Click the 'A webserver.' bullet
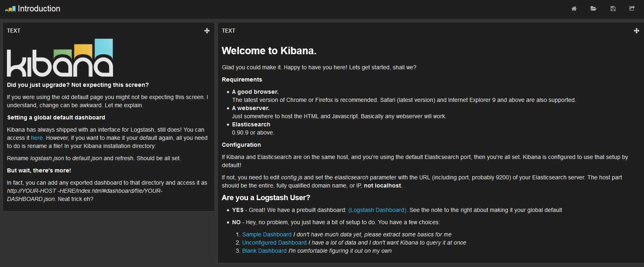 (251, 108)
